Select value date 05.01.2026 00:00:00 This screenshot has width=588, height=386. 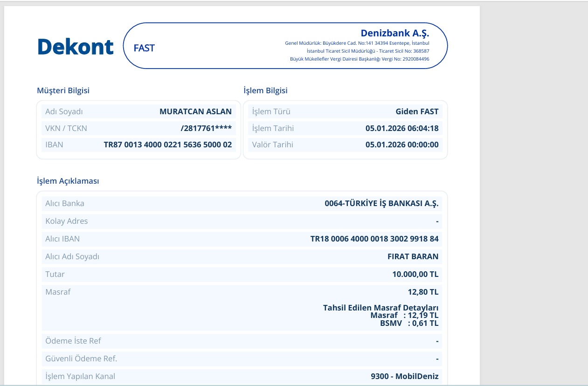coord(402,145)
